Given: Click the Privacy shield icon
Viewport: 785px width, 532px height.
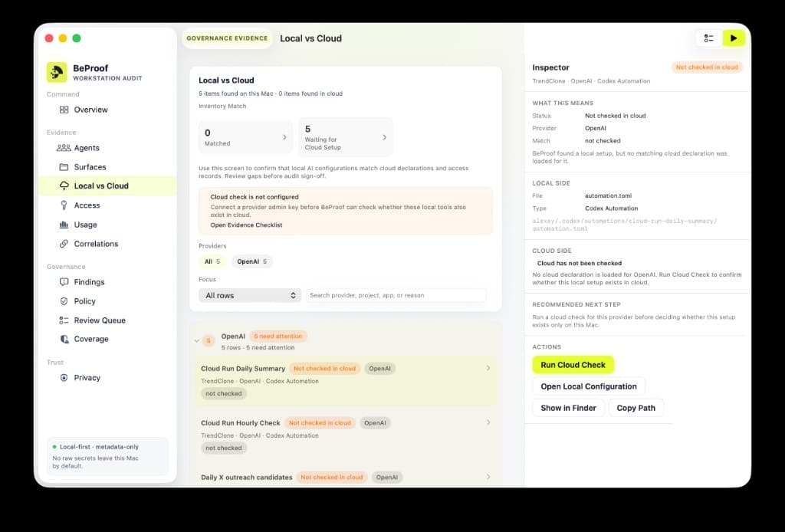Looking at the screenshot, I should [x=64, y=378].
